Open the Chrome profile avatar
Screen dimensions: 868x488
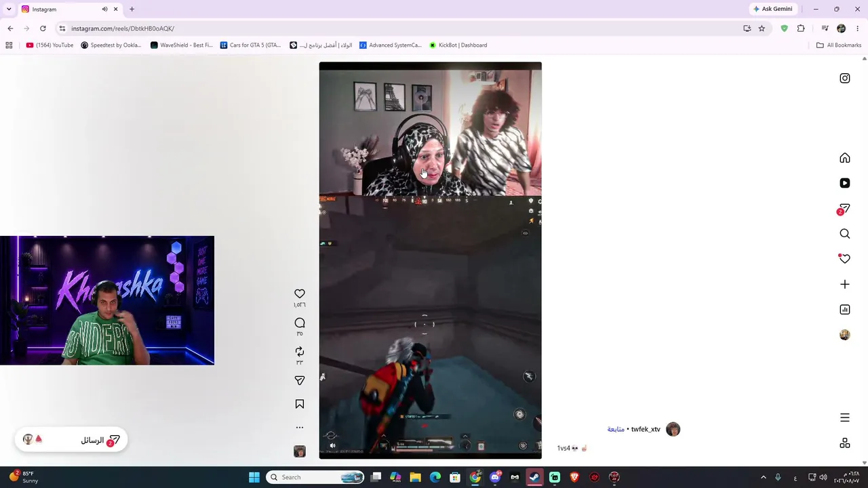click(x=842, y=28)
